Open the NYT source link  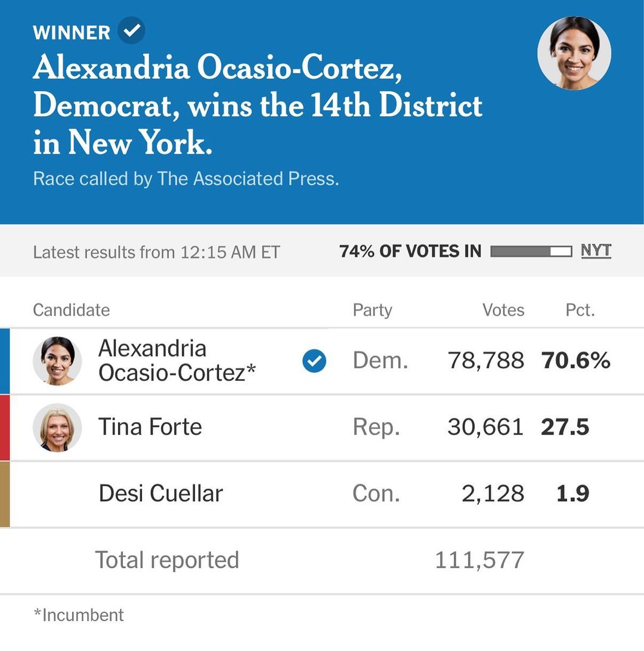[x=596, y=251]
